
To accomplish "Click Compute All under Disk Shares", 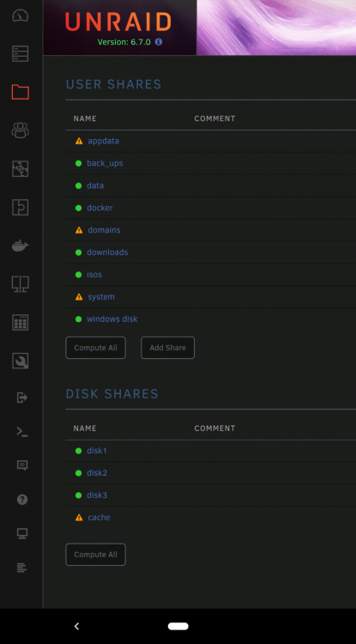I will [x=95, y=555].
